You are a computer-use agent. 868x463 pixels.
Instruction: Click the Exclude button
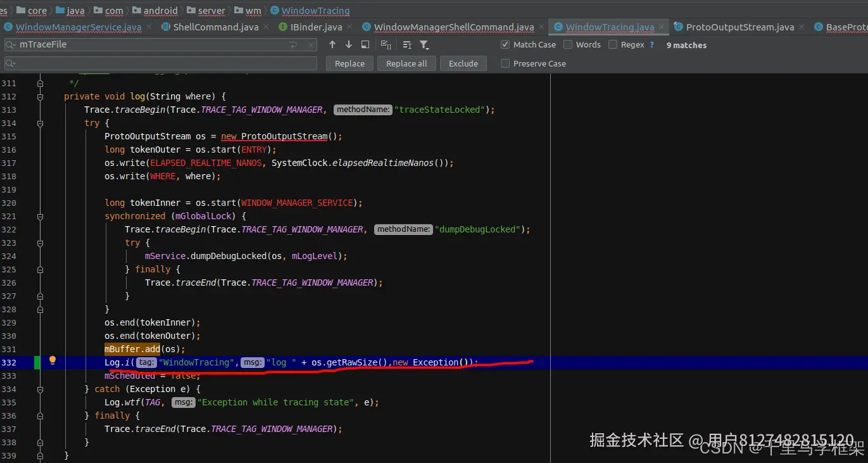463,63
